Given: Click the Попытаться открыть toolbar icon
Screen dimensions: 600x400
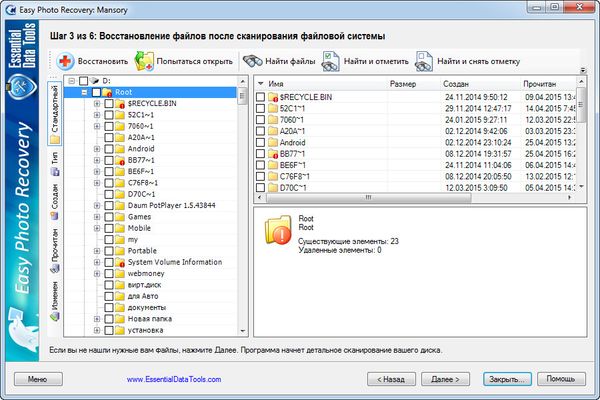Looking at the screenshot, I should pyautogui.click(x=144, y=61).
